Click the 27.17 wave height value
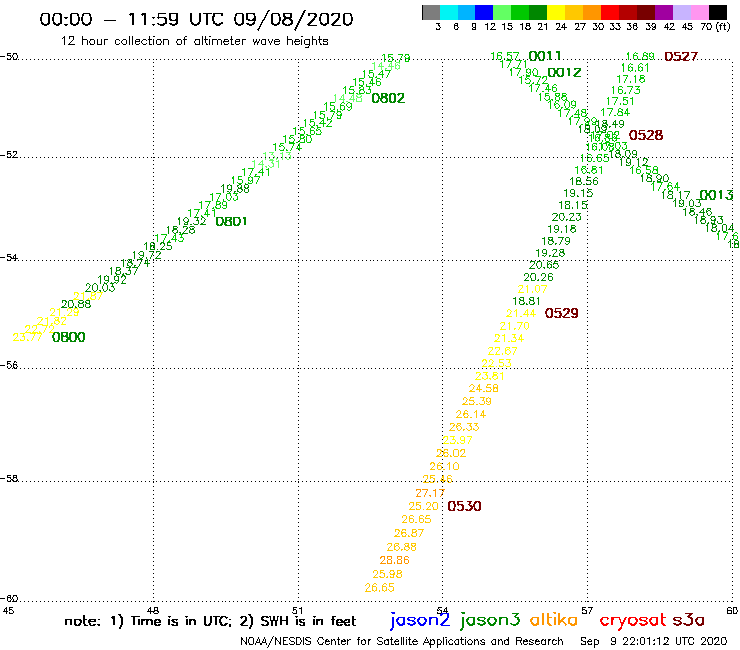 click(x=430, y=493)
